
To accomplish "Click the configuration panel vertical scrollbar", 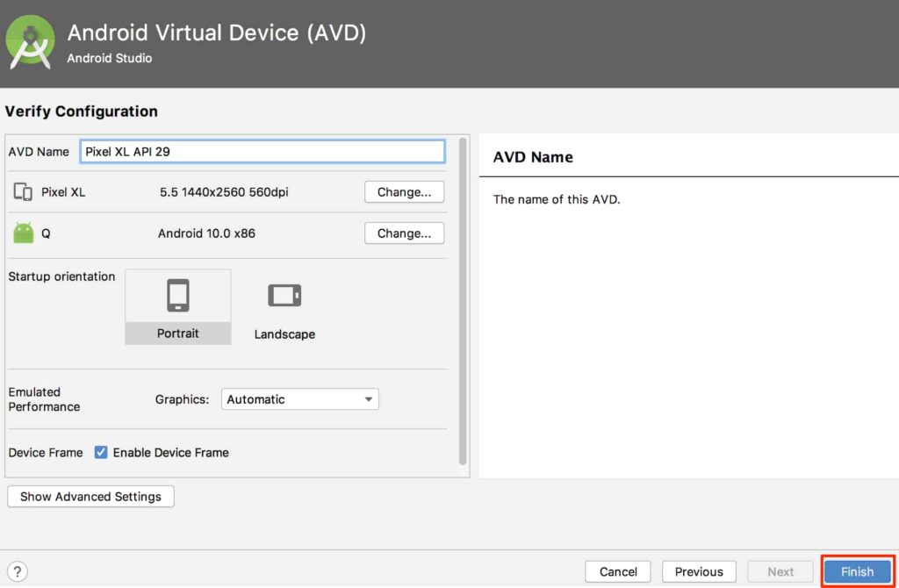I will pos(463,301).
